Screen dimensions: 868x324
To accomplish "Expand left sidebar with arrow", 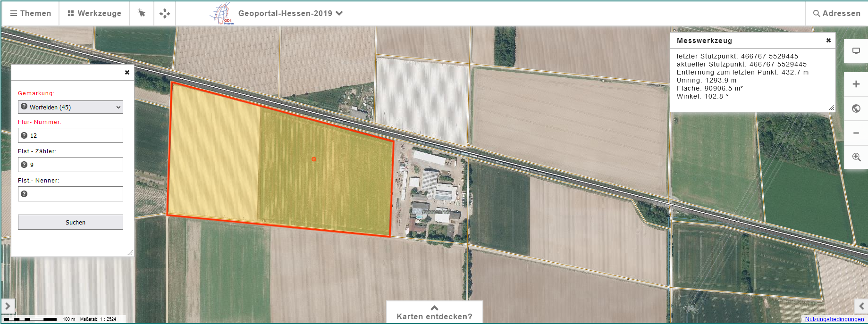I will pyautogui.click(x=8, y=306).
